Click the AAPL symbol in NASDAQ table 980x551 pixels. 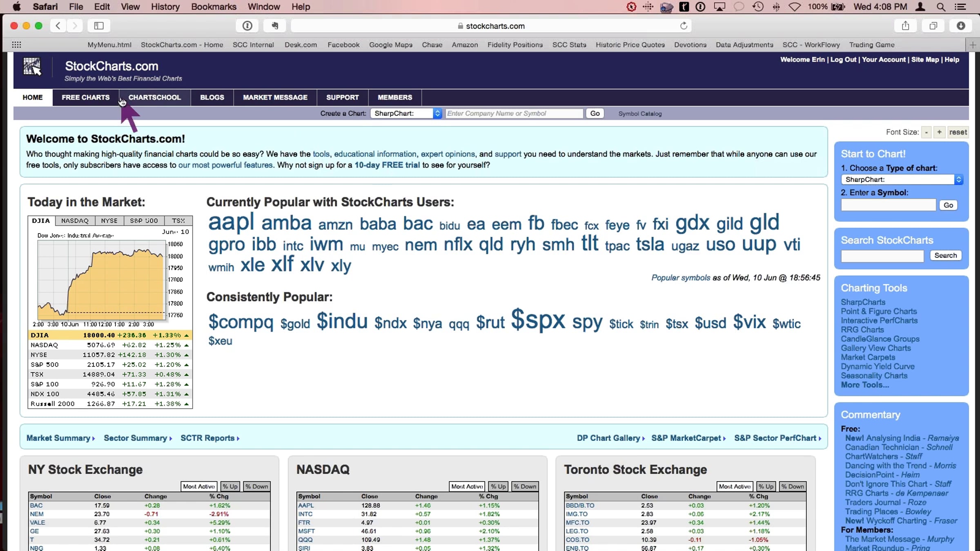306,505
